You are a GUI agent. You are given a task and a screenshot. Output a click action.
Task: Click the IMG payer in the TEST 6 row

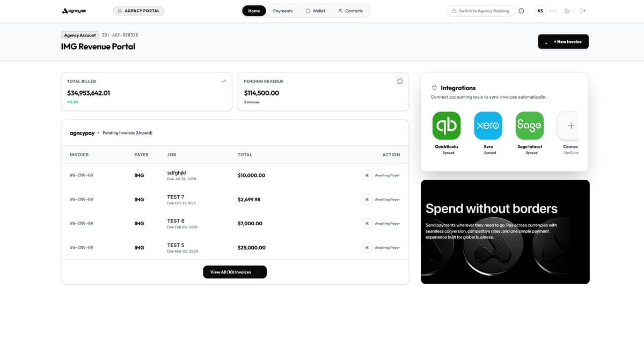[139, 224]
